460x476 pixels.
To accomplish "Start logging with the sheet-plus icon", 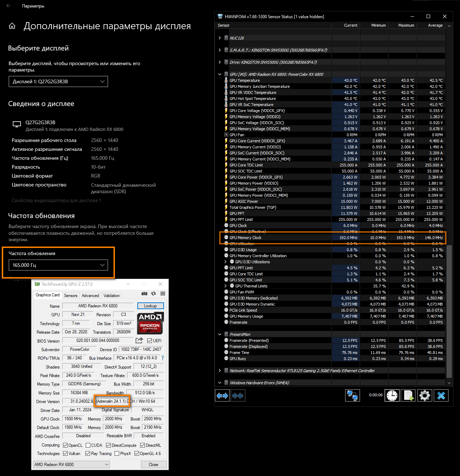I will [408, 396].
